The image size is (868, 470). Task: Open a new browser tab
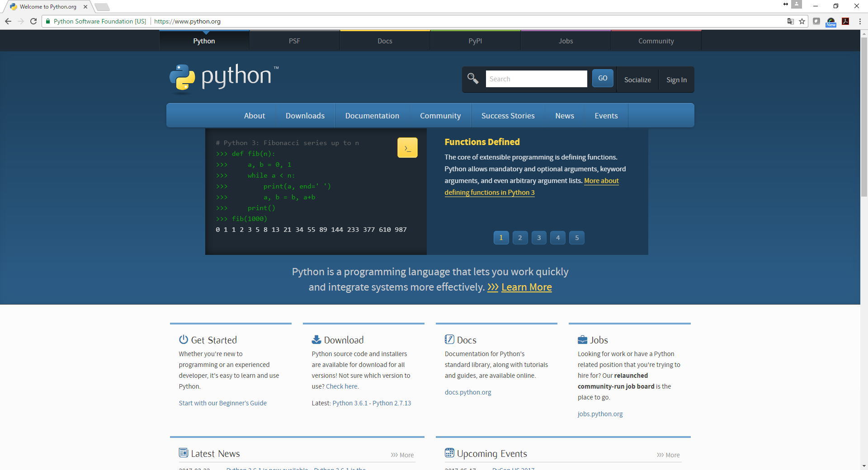(x=102, y=7)
